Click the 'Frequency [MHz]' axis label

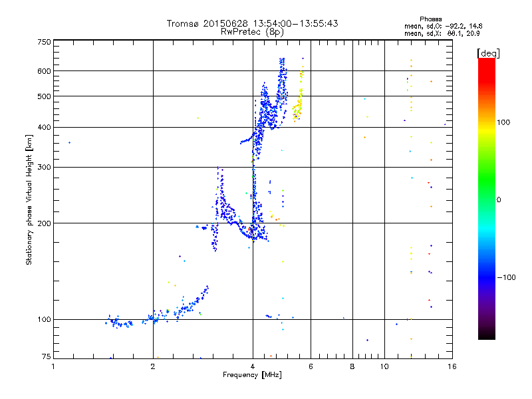point(252,375)
